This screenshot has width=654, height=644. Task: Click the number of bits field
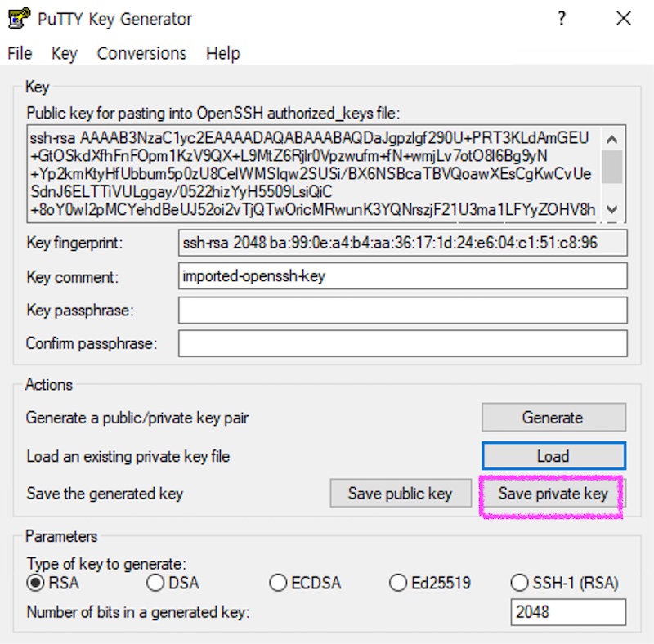(568, 612)
